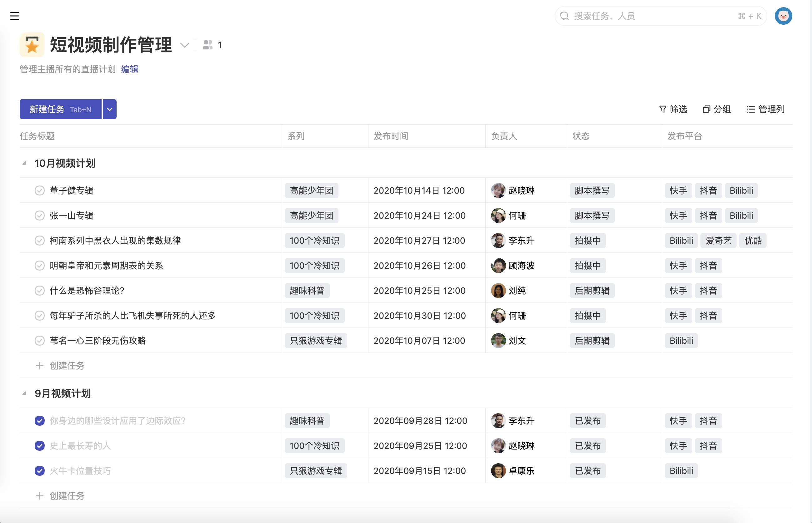The height and width of the screenshot is (523, 812).
Task: Collapse the 10月视频计划 group
Action: 24,163
